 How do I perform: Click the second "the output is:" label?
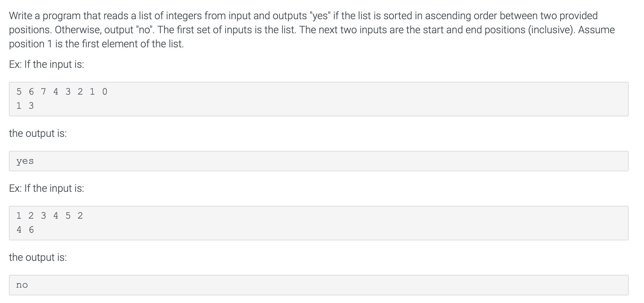pyautogui.click(x=38, y=257)
